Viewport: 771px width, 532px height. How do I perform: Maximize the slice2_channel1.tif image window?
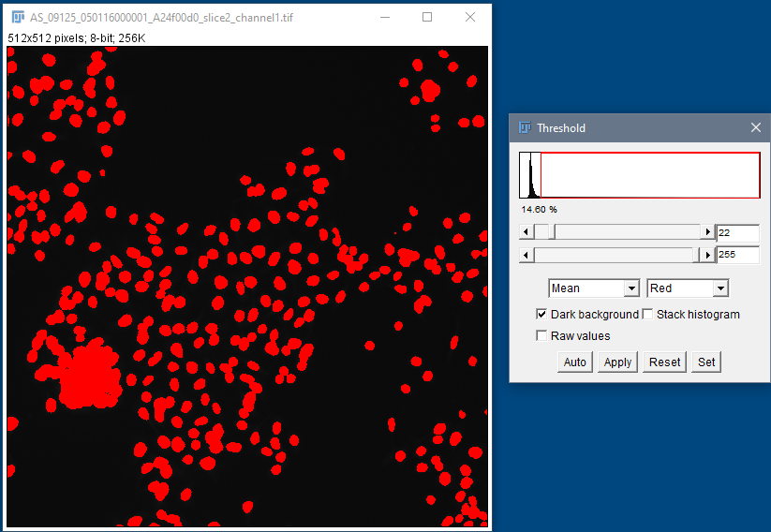point(427,17)
